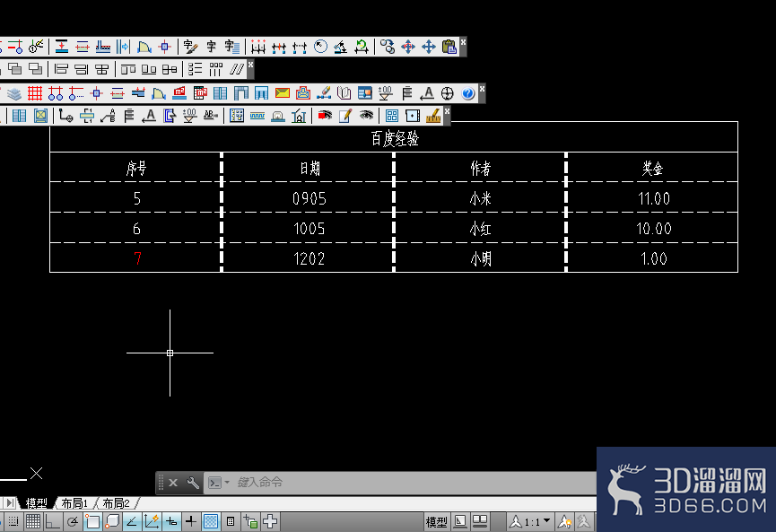This screenshot has height=532, width=776.
Task: Select the 序号 header cell
Action: point(135,167)
